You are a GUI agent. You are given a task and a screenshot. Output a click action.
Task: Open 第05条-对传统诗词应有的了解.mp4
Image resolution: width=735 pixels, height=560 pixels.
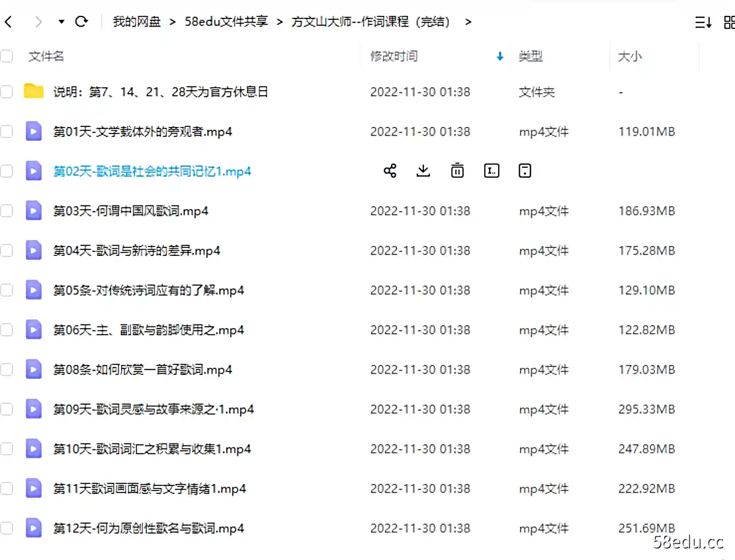point(149,290)
